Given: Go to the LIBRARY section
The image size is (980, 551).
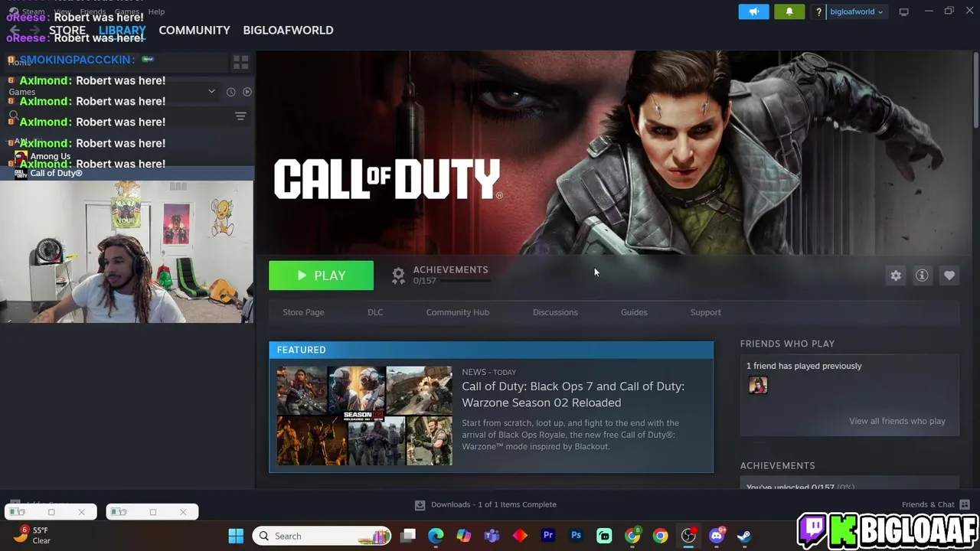Looking at the screenshot, I should click(x=122, y=31).
